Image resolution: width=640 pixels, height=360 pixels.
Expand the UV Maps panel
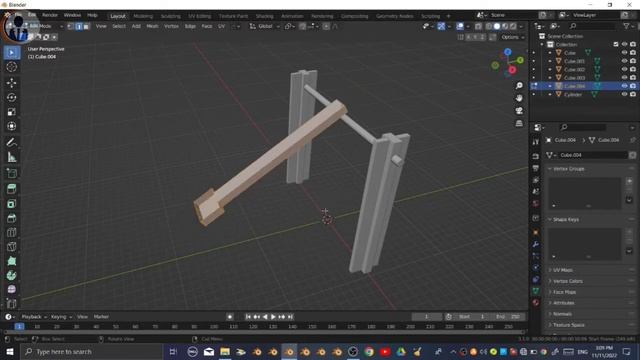pyautogui.click(x=562, y=270)
